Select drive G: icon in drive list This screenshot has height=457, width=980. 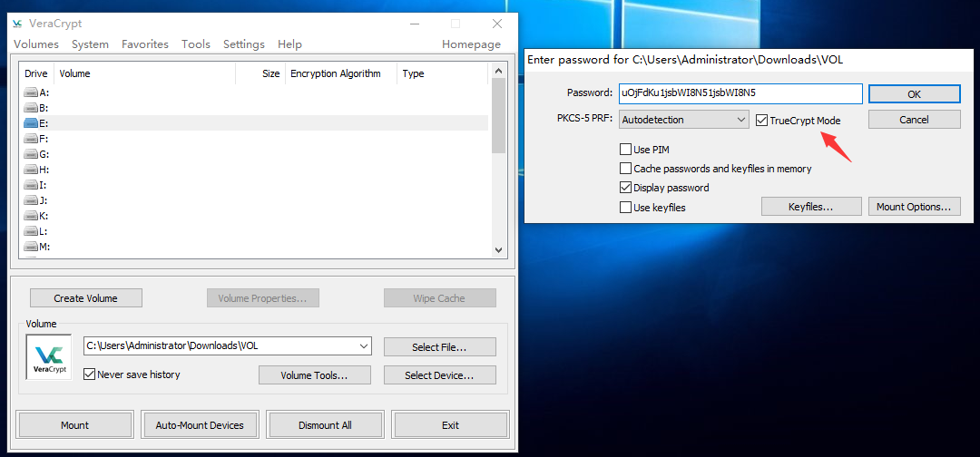(31, 154)
